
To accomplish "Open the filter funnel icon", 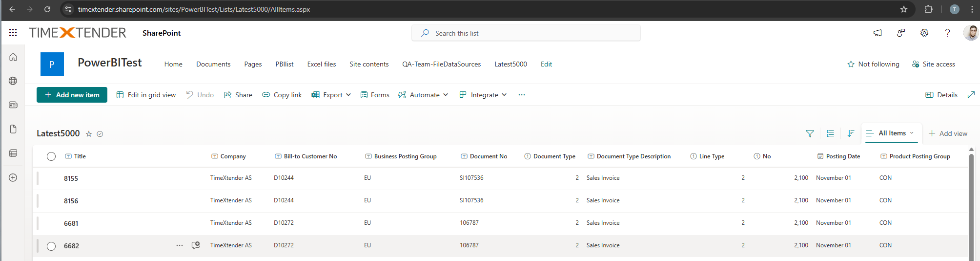I will coord(810,133).
